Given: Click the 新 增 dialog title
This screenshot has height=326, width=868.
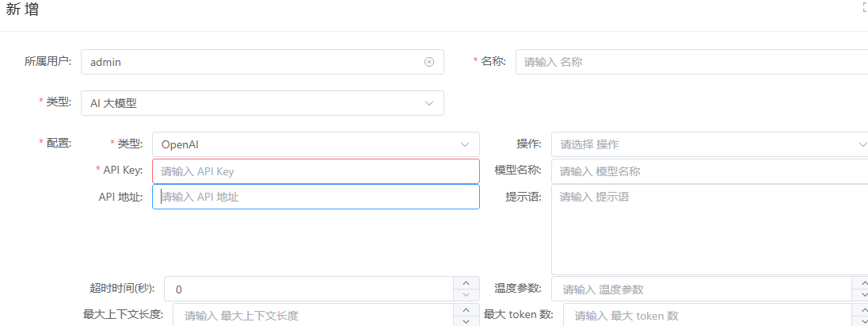Looking at the screenshot, I should 22,10.
